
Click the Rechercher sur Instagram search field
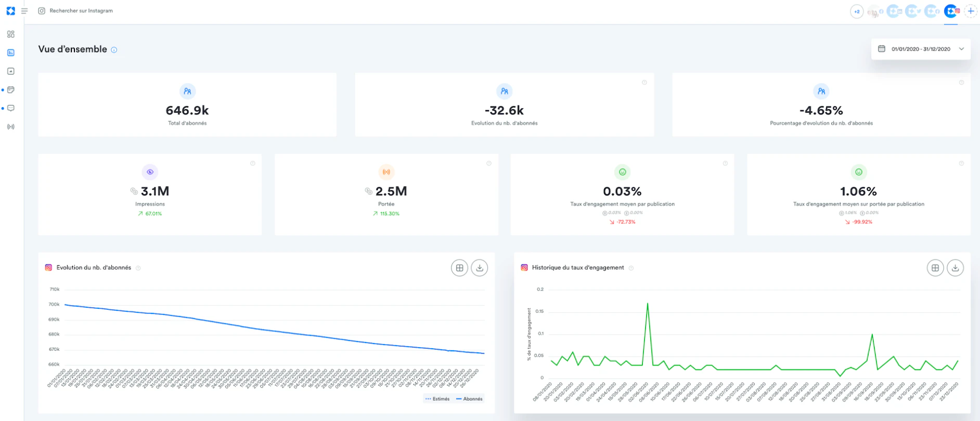tap(81, 11)
